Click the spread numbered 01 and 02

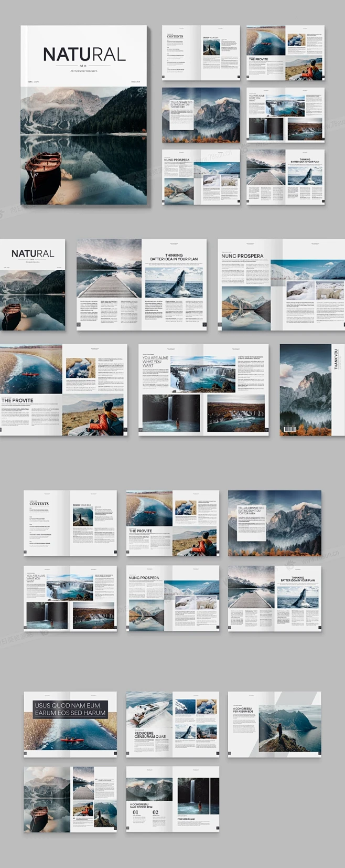coord(172,799)
